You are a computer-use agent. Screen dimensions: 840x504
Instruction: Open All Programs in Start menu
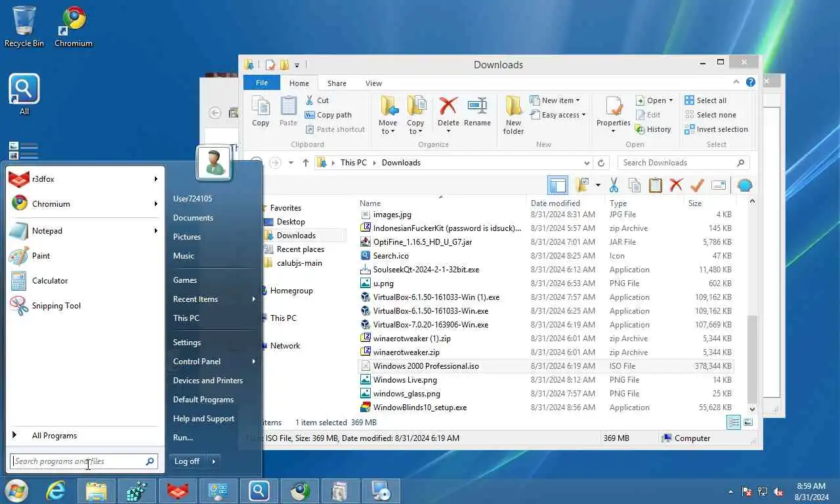pyautogui.click(x=54, y=436)
